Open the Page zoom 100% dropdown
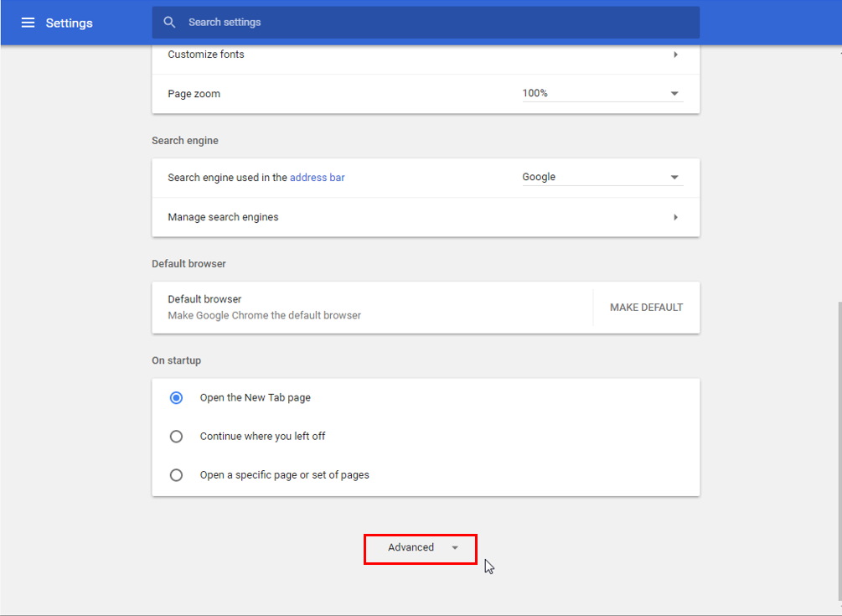842x616 pixels. point(602,93)
